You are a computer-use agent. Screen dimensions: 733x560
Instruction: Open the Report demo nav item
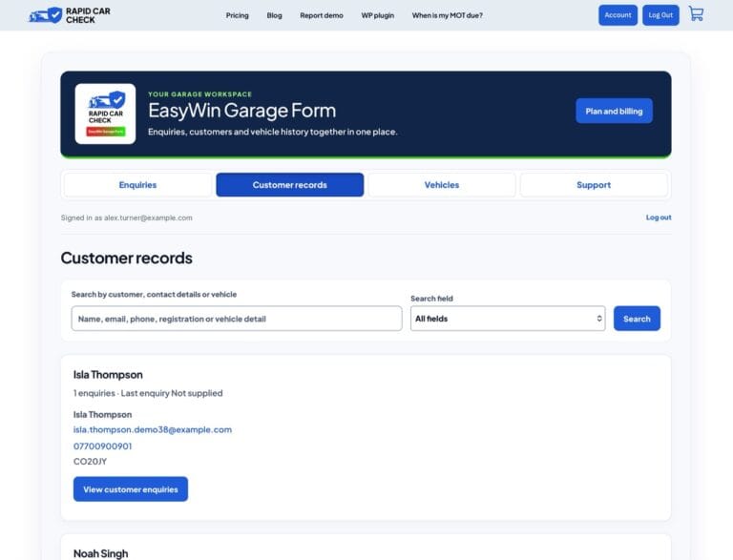coord(322,15)
